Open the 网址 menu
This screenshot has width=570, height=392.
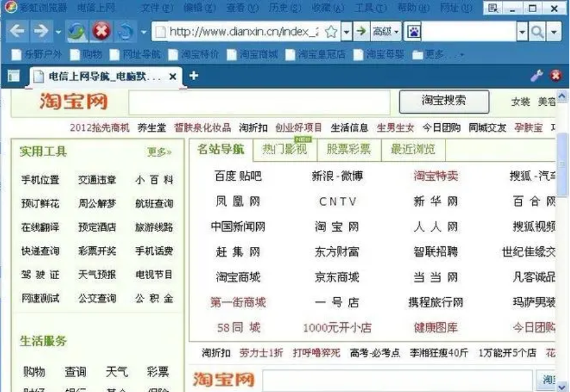coord(456,8)
